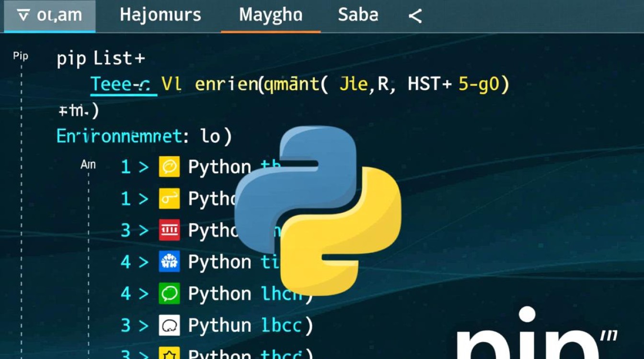
Task: Click the white icon beside Pythun lbcc)
Action: click(x=169, y=325)
